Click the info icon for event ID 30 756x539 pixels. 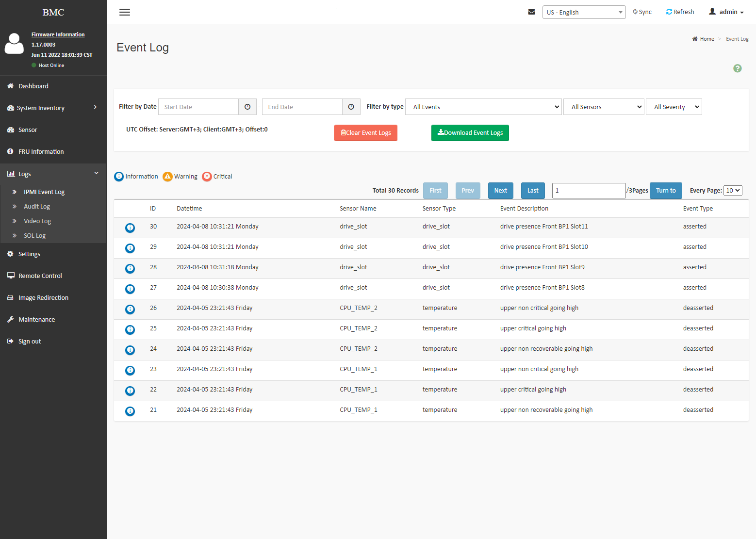pos(130,228)
